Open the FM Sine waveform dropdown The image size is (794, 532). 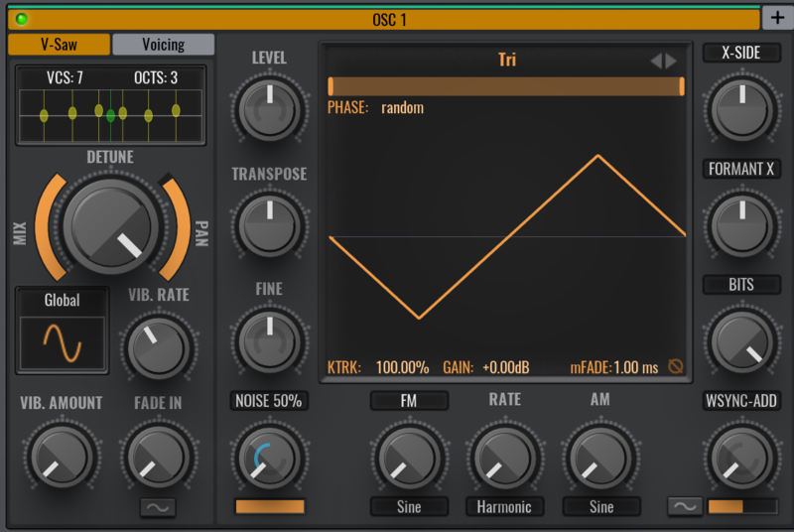click(409, 507)
